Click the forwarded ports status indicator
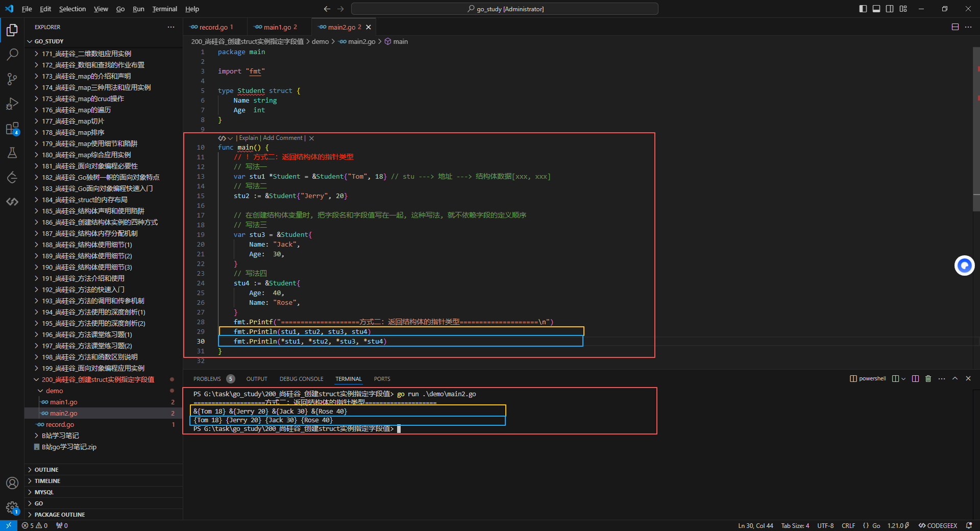980x531 pixels. 62,525
